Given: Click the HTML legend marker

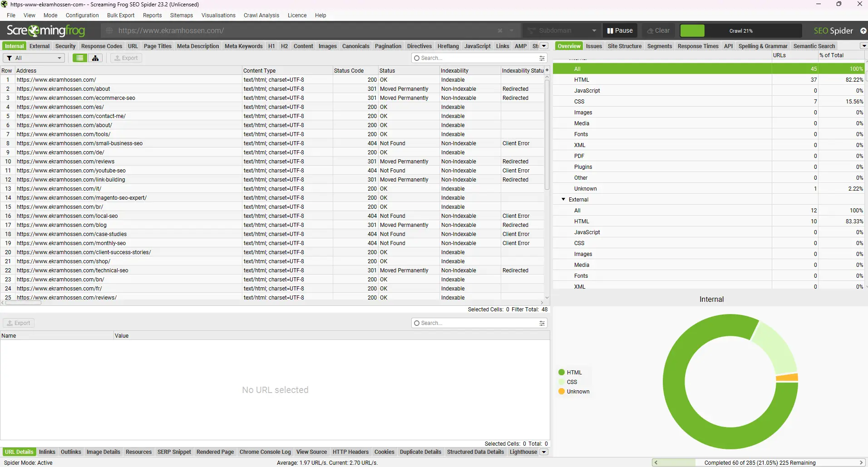Looking at the screenshot, I should pyautogui.click(x=562, y=373).
